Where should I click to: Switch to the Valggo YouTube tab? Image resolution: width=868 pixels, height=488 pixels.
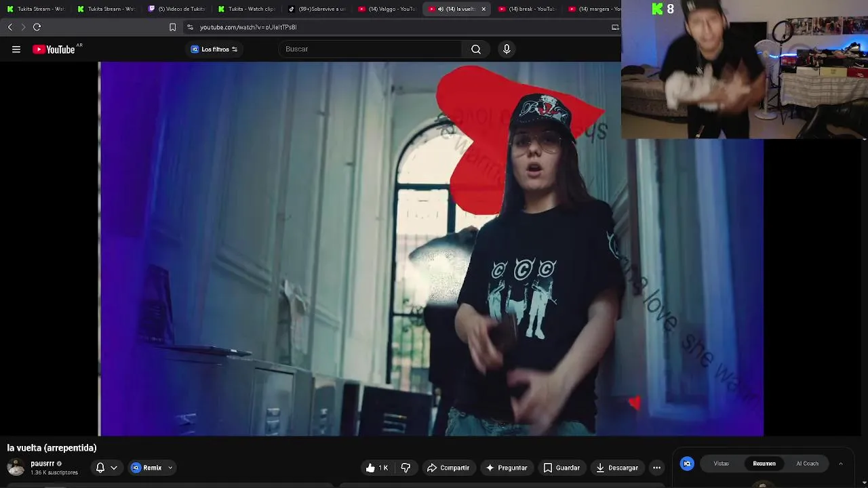click(387, 9)
